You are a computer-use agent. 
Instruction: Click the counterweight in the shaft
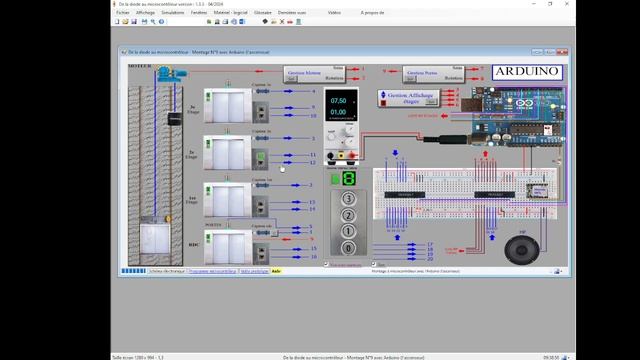tap(175, 119)
